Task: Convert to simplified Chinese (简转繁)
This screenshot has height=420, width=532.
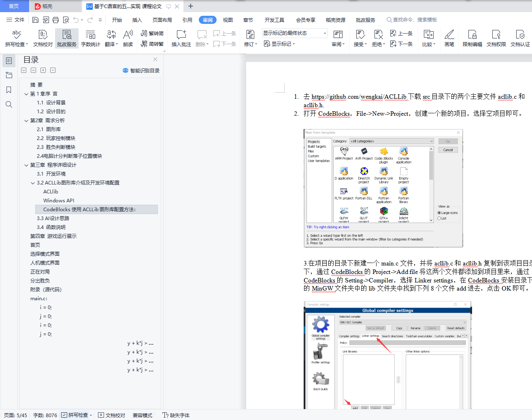Action: pyautogui.click(x=152, y=44)
